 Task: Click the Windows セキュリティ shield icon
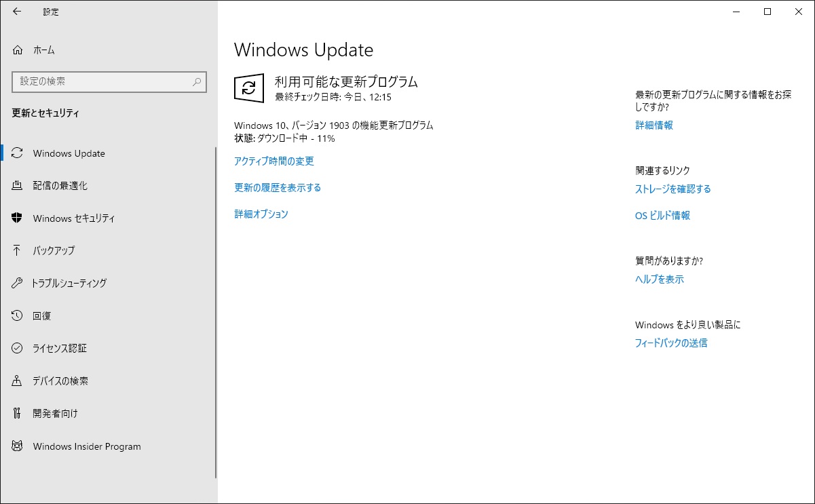[18, 218]
